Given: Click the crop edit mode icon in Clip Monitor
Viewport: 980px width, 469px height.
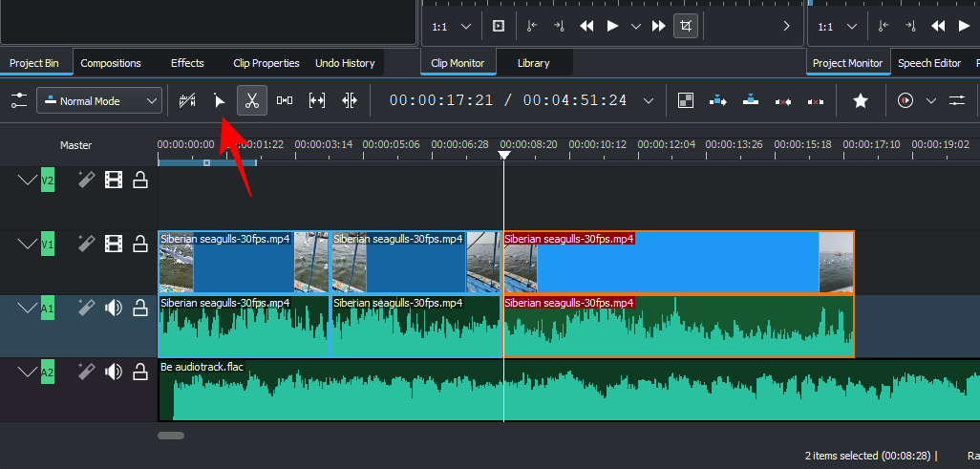Looking at the screenshot, I should [x=685, y=27].
